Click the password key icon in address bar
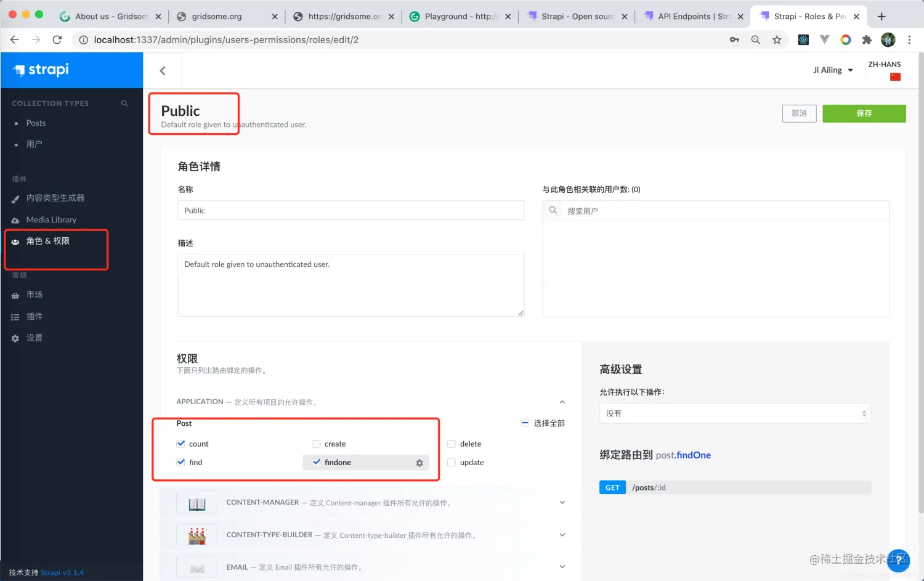Image resolution: width=924 pixels, height=581 pixels. [x=734, y=40]
